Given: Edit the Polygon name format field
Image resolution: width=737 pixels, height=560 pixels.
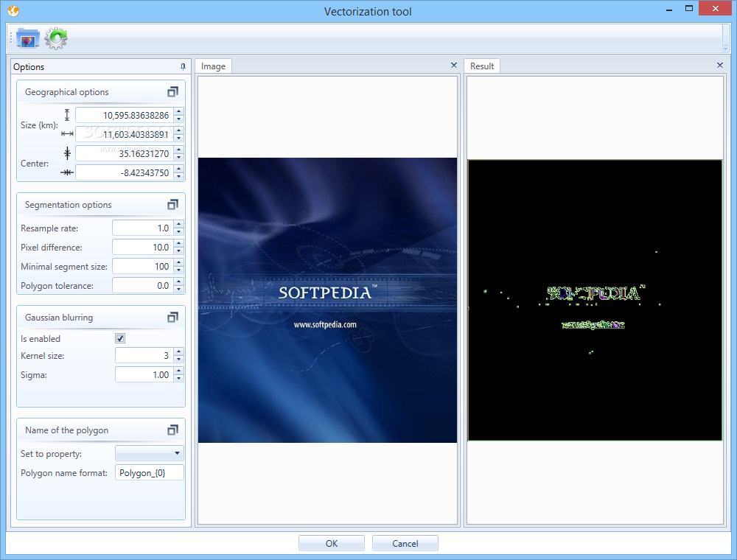Looking at the screenshot, I should point(150,472).
